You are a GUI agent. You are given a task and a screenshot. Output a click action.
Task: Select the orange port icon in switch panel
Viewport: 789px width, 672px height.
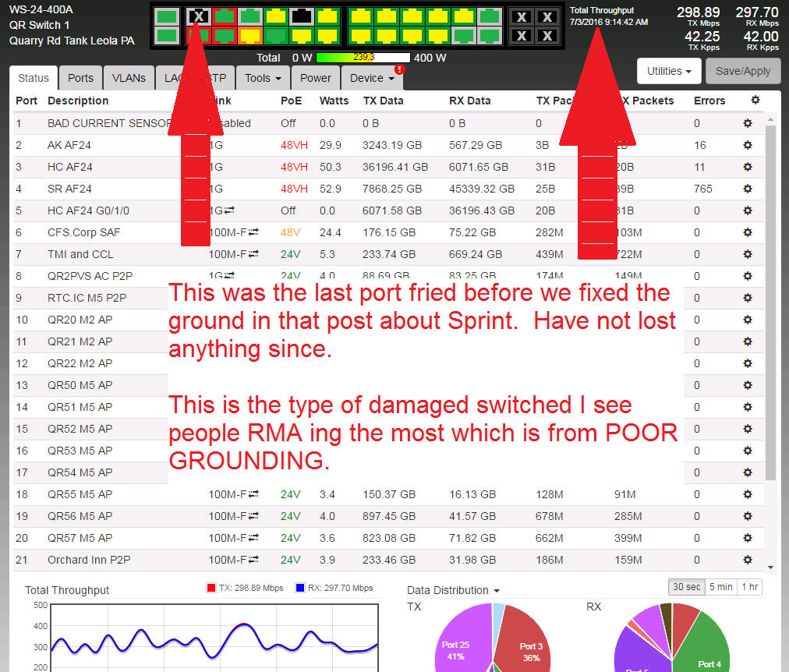point(250,35)
